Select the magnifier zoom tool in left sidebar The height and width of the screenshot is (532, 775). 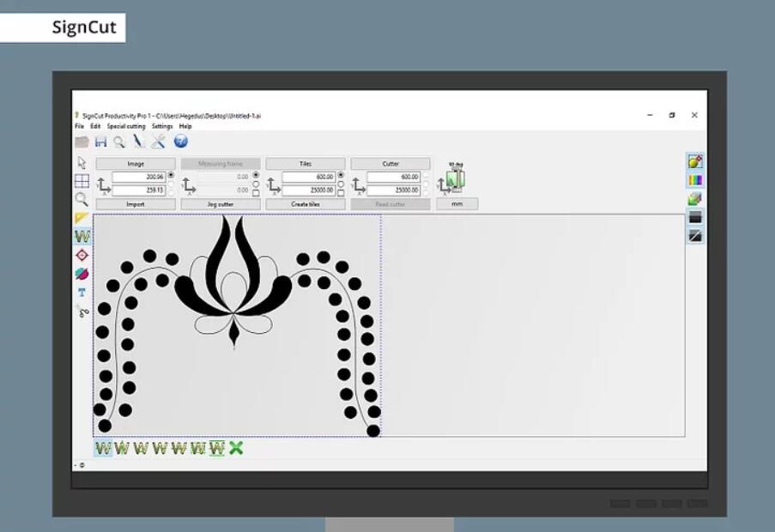[x=82, y=199]
